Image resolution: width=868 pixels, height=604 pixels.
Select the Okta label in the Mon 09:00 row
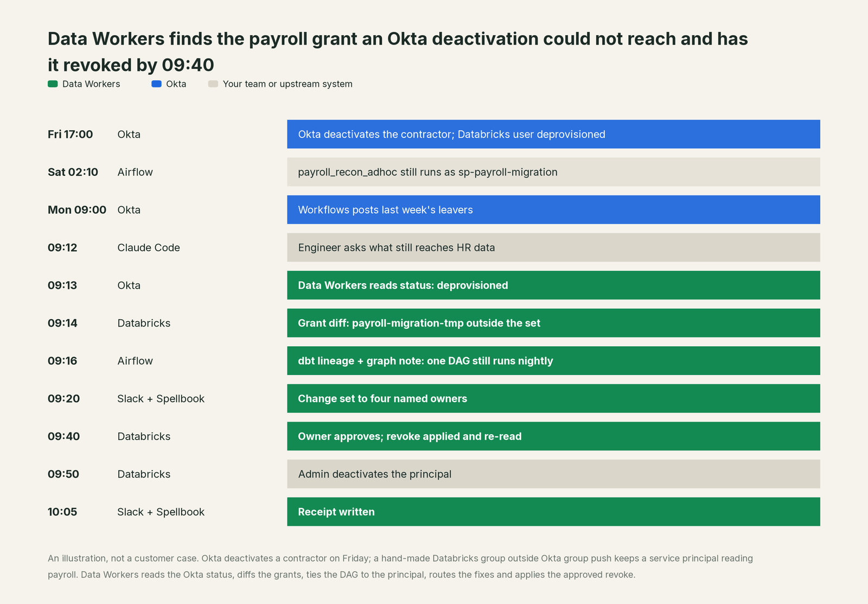tap(129, 209)
